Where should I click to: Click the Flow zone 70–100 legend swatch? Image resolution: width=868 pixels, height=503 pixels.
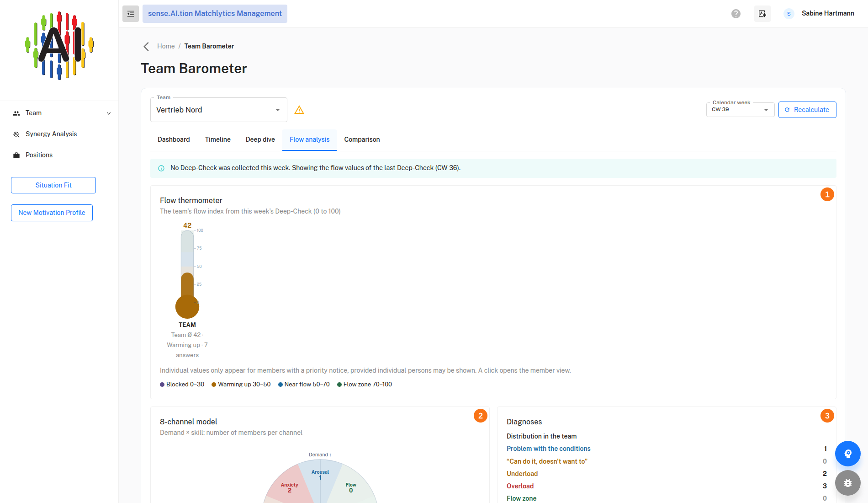tap(339, 385)
